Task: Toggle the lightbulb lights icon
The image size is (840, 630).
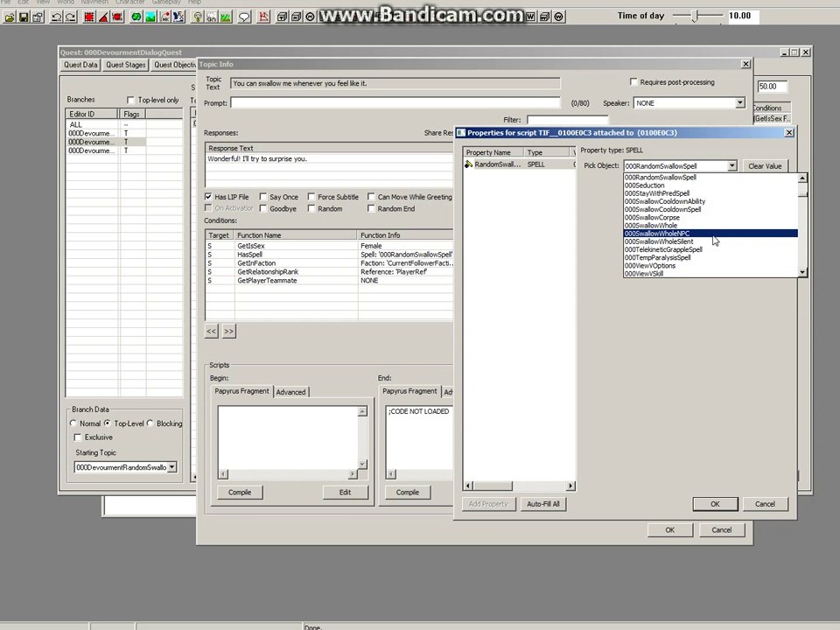Action: (x=198, y=17)
